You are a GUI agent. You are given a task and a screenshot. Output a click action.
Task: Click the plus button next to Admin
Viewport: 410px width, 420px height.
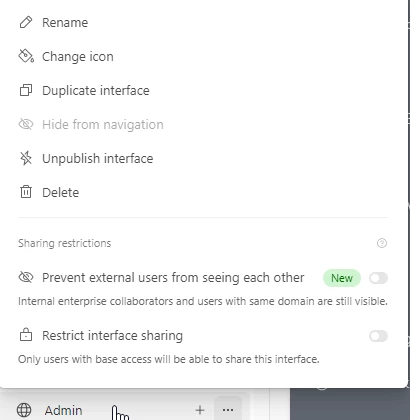tap(200, 410)
